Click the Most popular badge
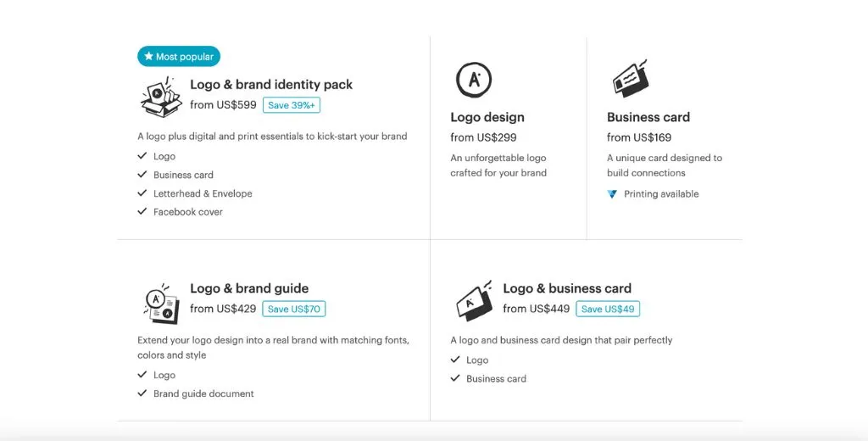The image size is (868, 441). coord(179,57)
